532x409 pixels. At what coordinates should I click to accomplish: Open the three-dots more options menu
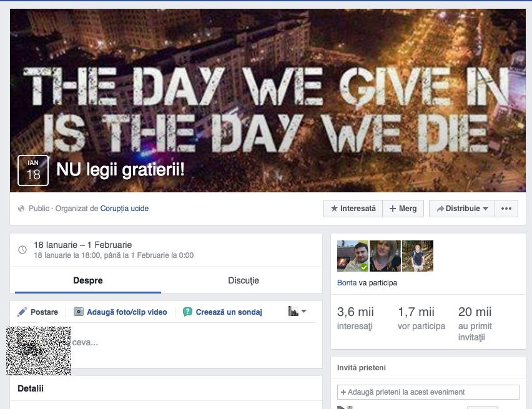point(506,209)
